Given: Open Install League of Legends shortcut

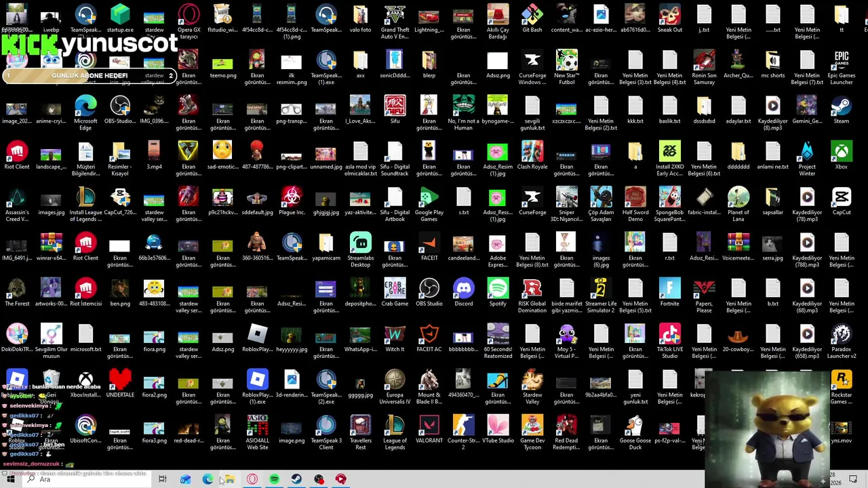Looking at the screenshot, I should (85, 204).
